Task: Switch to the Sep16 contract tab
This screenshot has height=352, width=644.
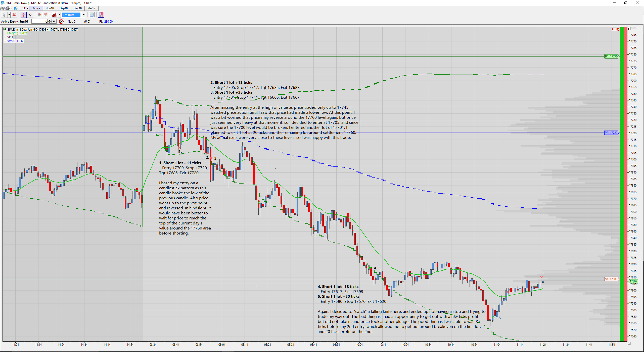Action: click(64, 8)
